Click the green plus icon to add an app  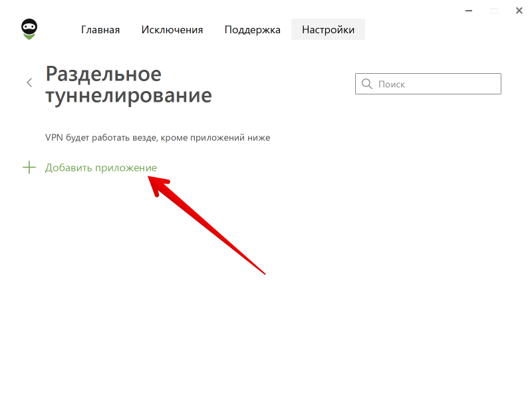[29, 168]
